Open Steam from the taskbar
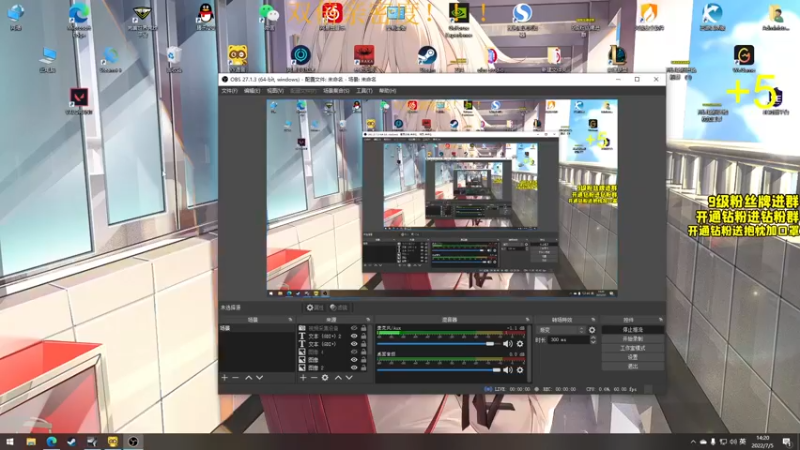800x450 pixels. pyautogui.click(x=71, y=441)
